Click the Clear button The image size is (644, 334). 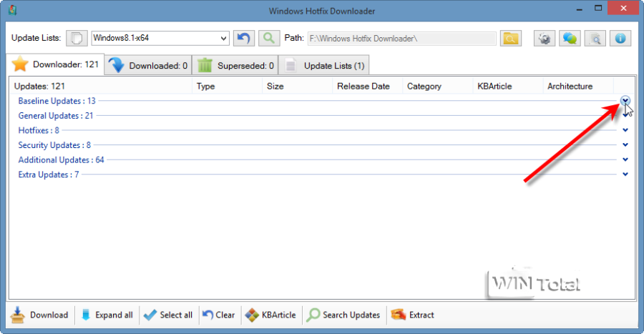219,315
